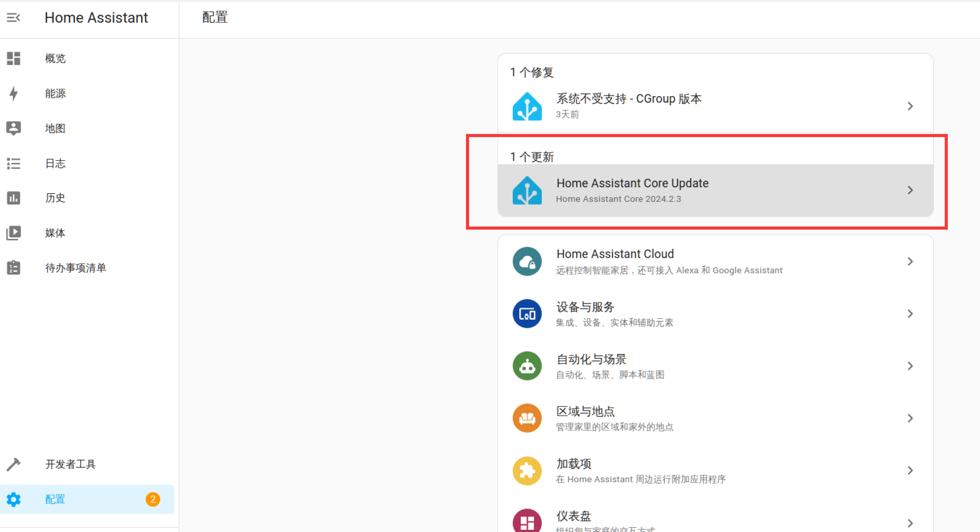Click the To-do list clipboard icon
This screenshot has height=532, width=980.
(x=14, y=268)
